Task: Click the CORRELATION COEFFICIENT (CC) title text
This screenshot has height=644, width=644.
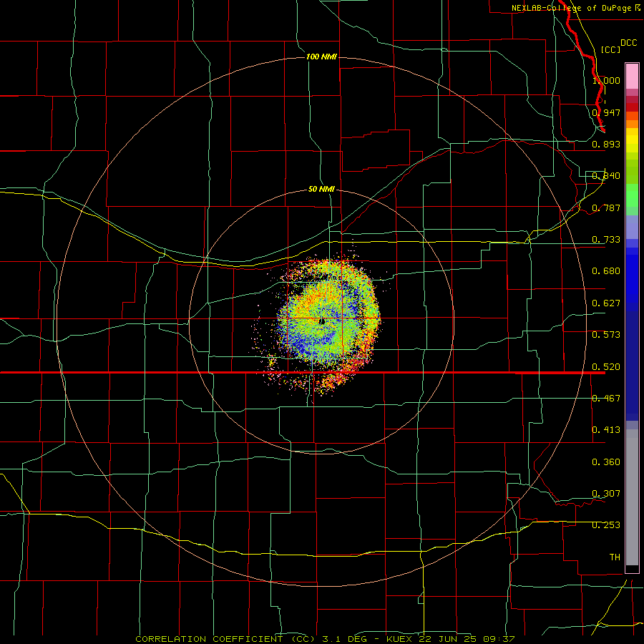Action: tap(225, 639)
